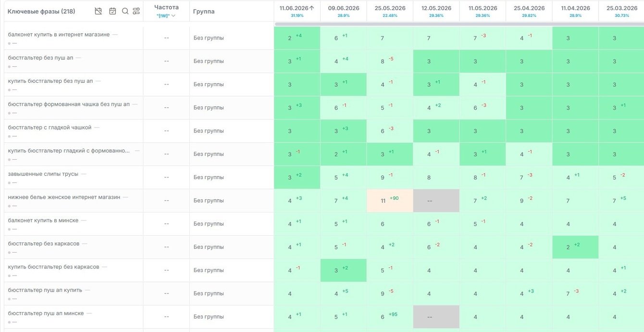644x332 pixels.
Task: Click the Ключевые фразы (218) header
Action: [x=41, y=12]
